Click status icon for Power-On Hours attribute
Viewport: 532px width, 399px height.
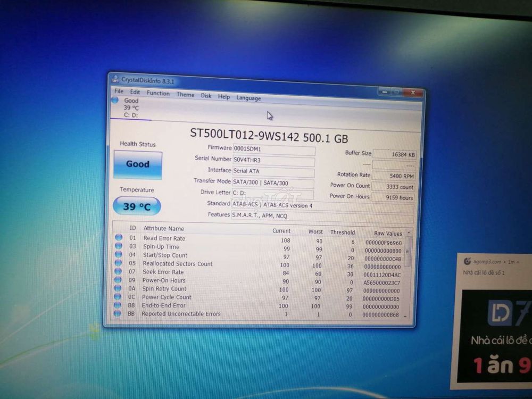pyautogui.click(x=118, y=280)
